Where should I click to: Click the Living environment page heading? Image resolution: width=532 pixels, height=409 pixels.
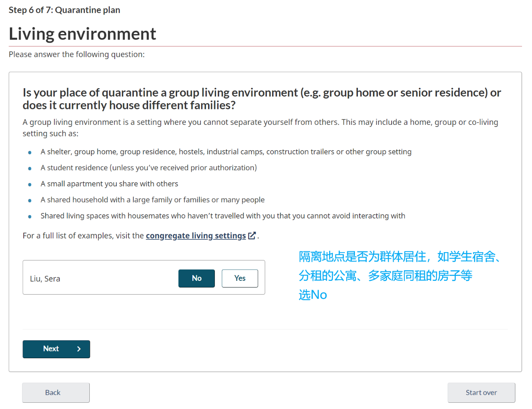82,34
